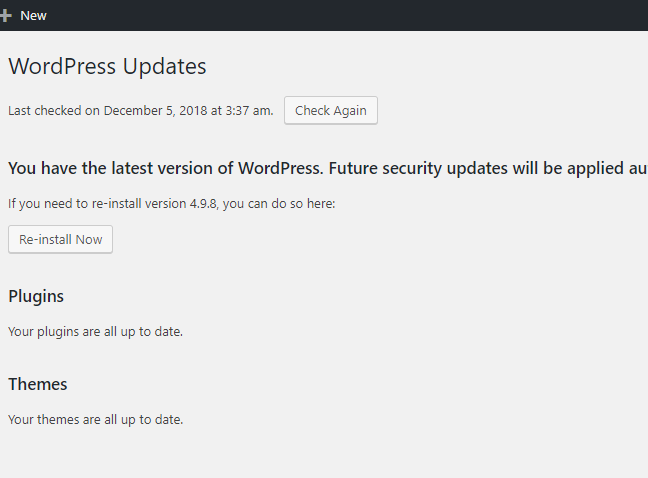The image size is (648, 478).
Task: Click the Plugins section heading
Action: coord(36,296)
